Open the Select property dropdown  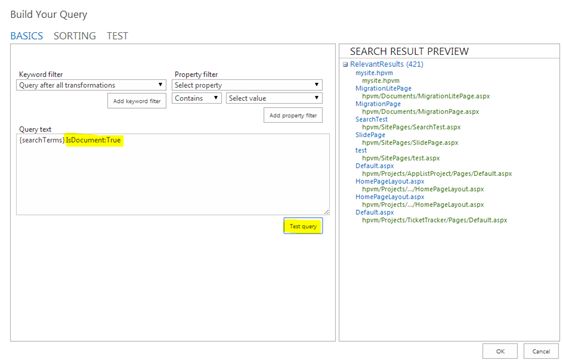(247, 85)
